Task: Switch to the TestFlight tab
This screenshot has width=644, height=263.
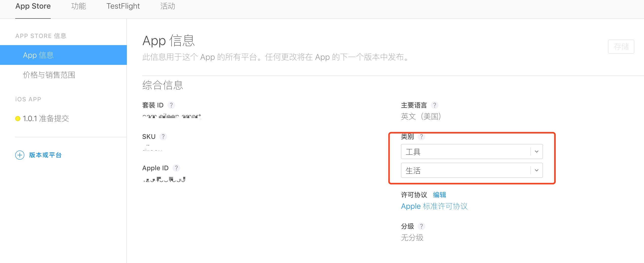Action: pos(123,6)
